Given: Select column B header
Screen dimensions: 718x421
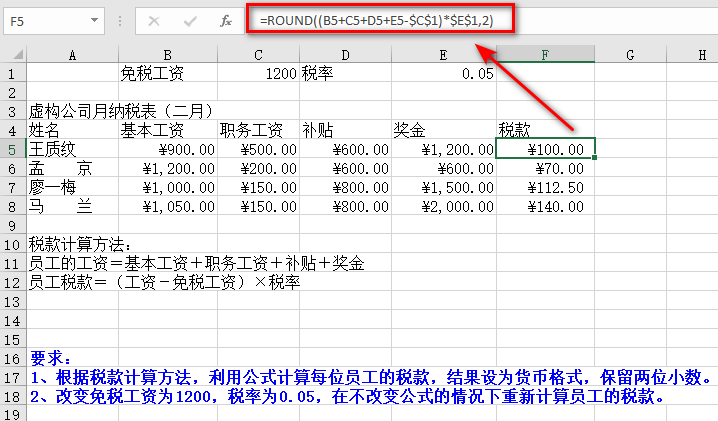Looking at the screenshot, I should click(167, 55).
